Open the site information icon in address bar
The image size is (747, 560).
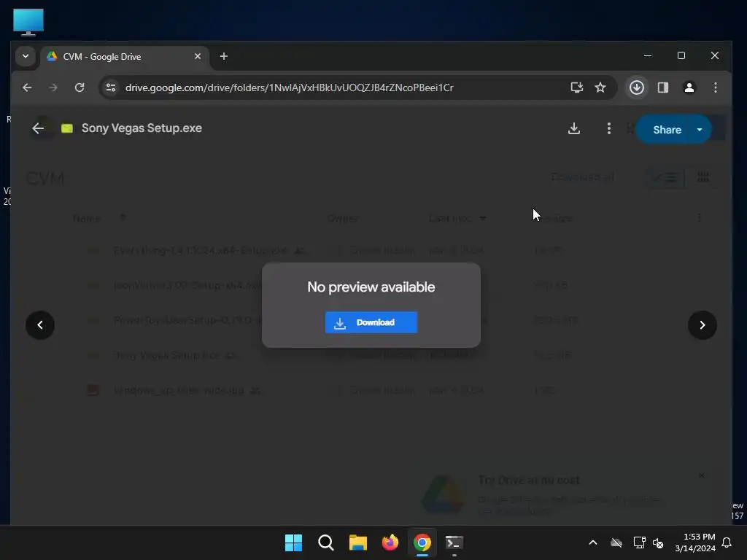[x=111, y=87]
